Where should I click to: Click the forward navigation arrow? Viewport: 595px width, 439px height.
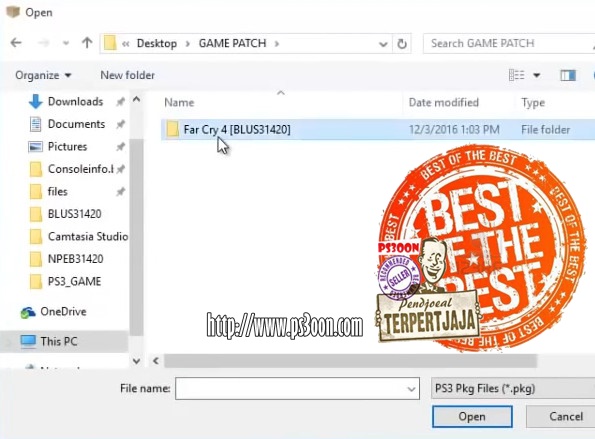[44, 43]
